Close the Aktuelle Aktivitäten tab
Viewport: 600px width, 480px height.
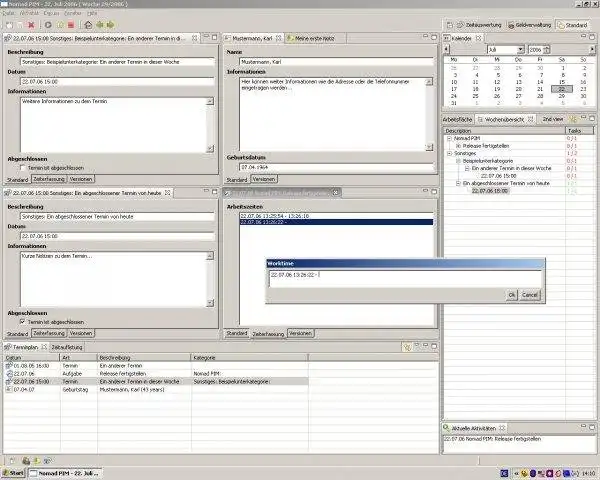coord(502,428)
